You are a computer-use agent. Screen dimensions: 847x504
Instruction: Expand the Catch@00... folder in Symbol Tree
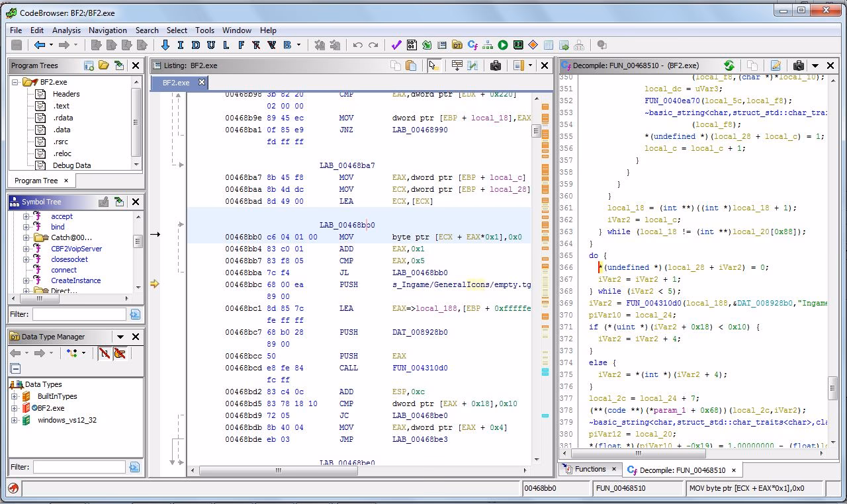[26, 237]
